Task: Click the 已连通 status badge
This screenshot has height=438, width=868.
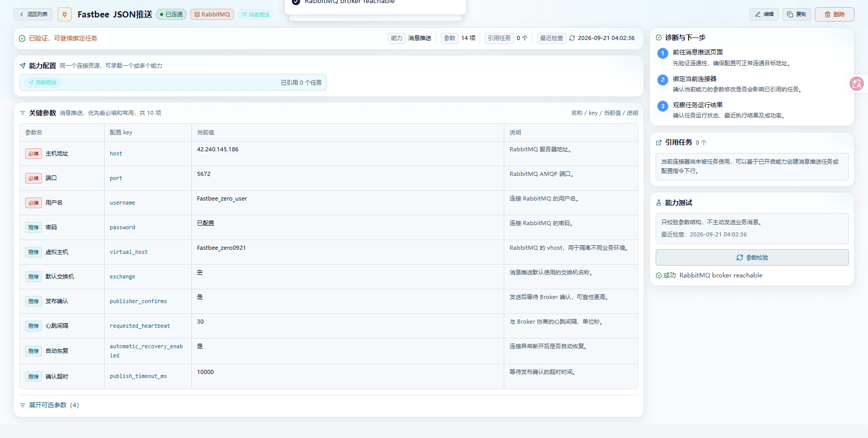Action: pyautogui.click(x=171, y=14)
